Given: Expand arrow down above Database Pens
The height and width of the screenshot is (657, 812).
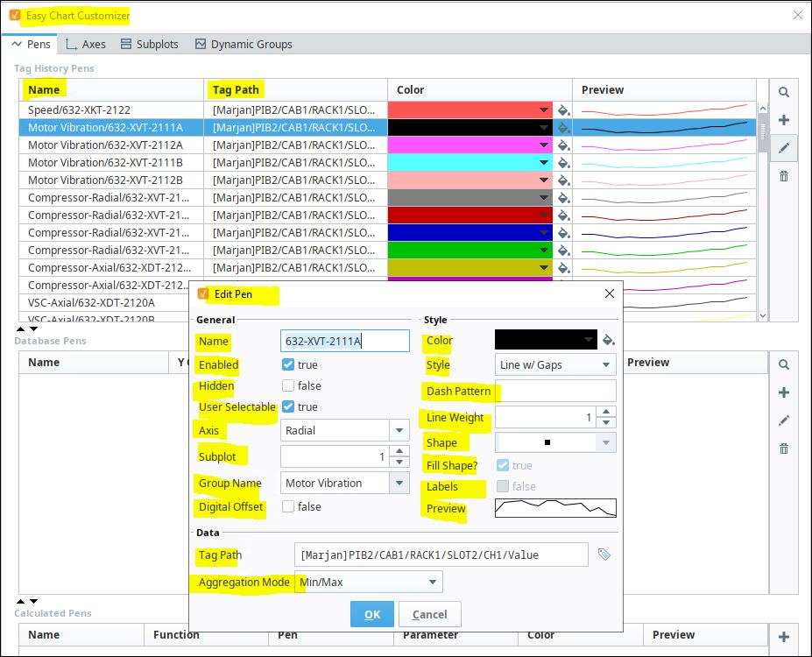Looking at the screenshot, I should (x=33, y=328).
